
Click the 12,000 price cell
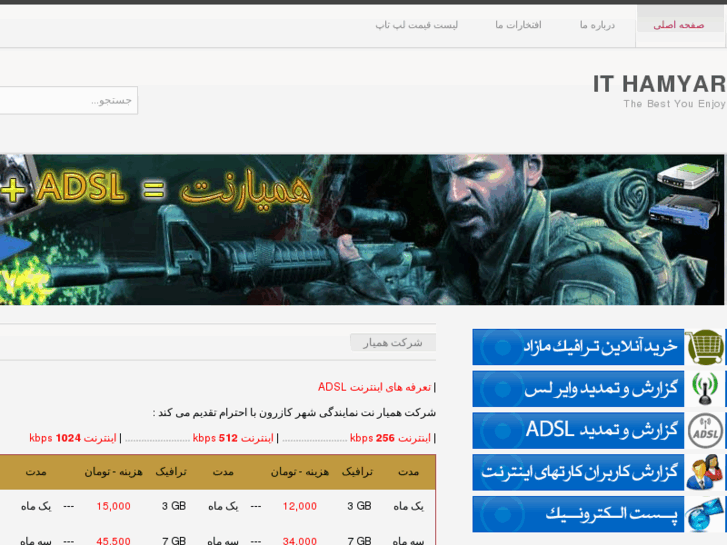[x=300, y=506]
